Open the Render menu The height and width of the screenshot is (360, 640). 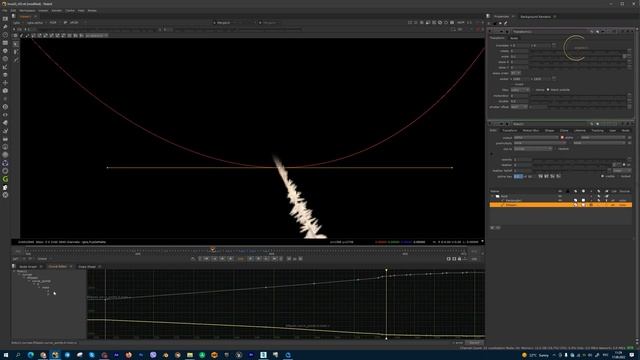[x=57, y=11]
